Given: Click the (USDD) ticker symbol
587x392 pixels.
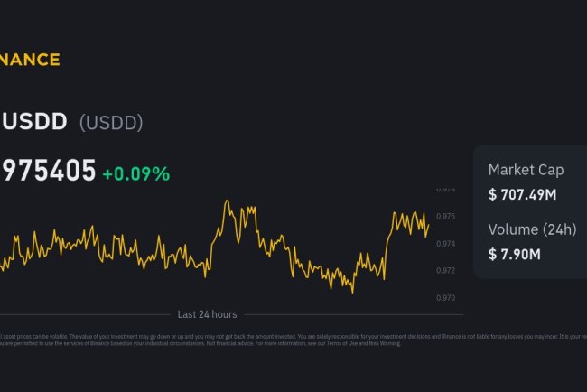Looking at the screenshot, I should click(111, 123).
